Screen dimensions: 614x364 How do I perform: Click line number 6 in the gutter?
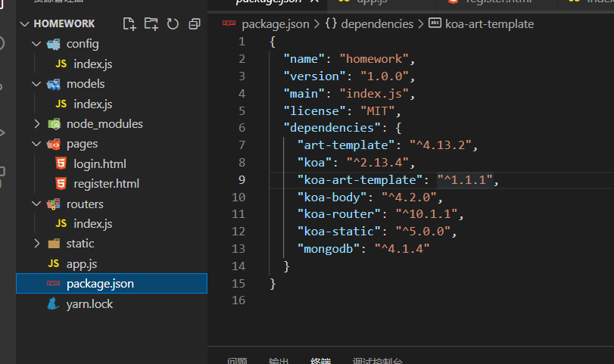[x=242, y=128]
